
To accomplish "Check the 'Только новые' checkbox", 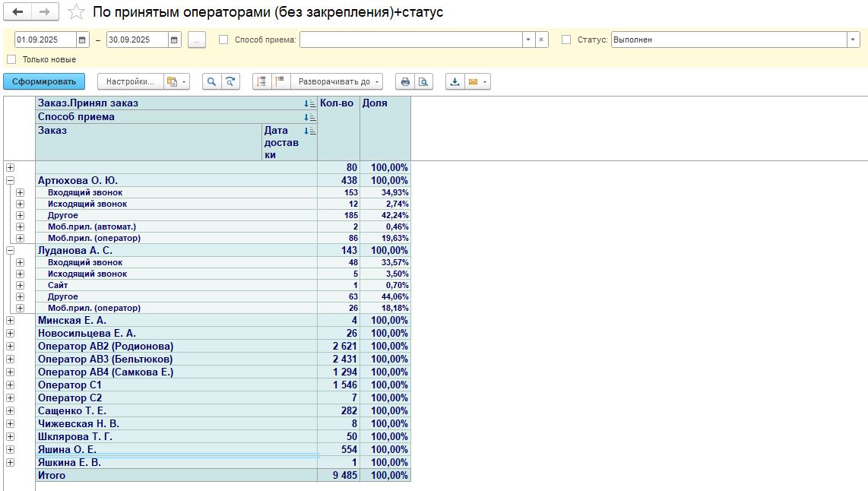I will tap(11, 59).
